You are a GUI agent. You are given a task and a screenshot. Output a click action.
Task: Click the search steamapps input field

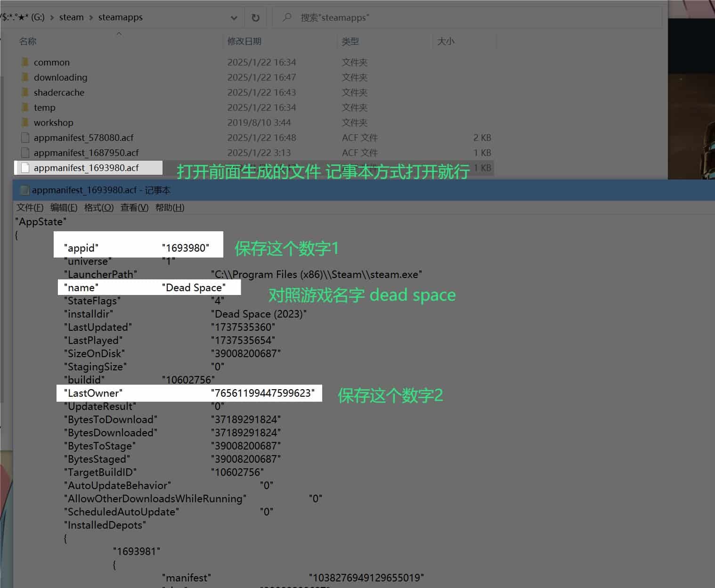tap(471, 18)
